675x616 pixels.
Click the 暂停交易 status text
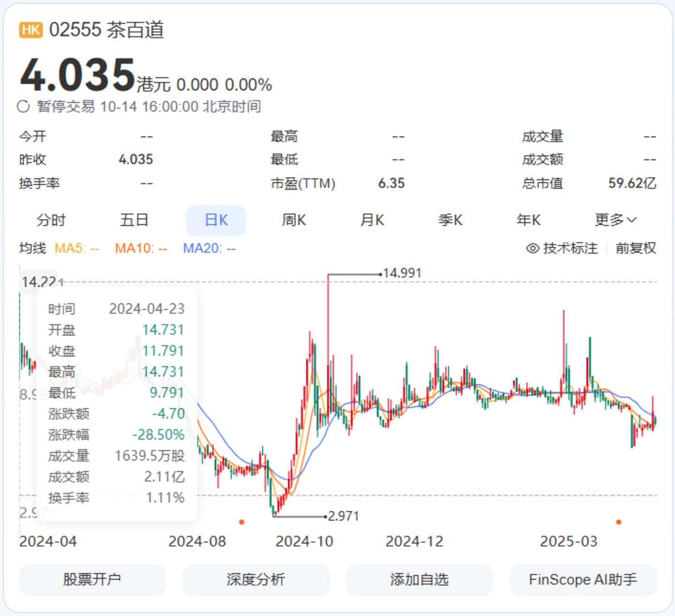66,106
